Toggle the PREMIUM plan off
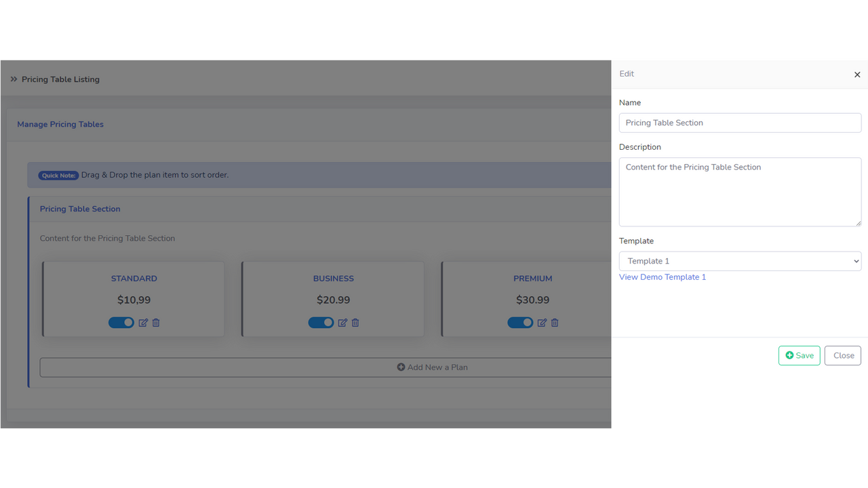Viewport: 868px width, 488px height. click(520, 322)
